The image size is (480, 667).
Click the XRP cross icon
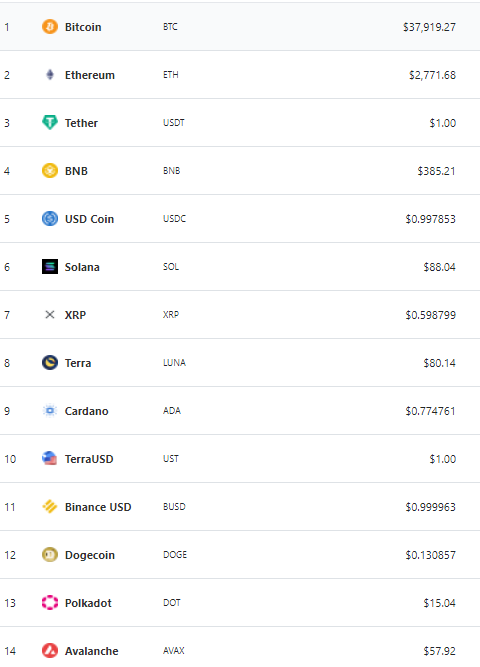(x=50, y=315)
